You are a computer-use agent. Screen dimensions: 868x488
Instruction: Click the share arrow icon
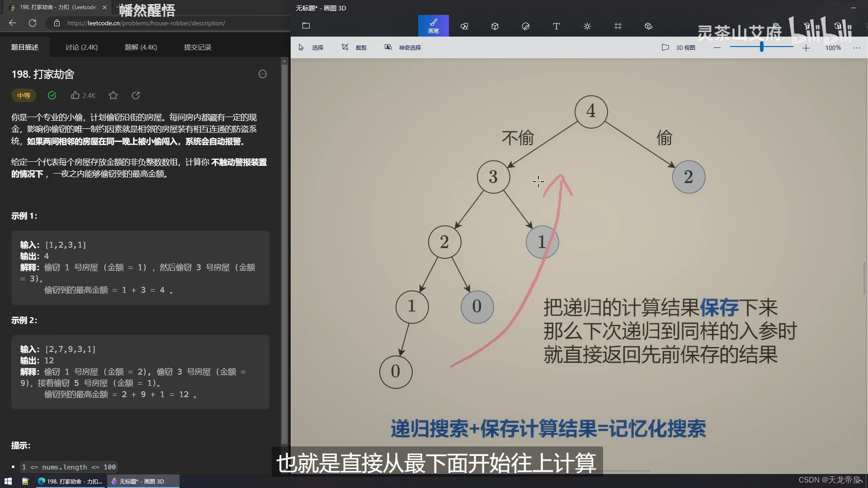pos(136,95)
